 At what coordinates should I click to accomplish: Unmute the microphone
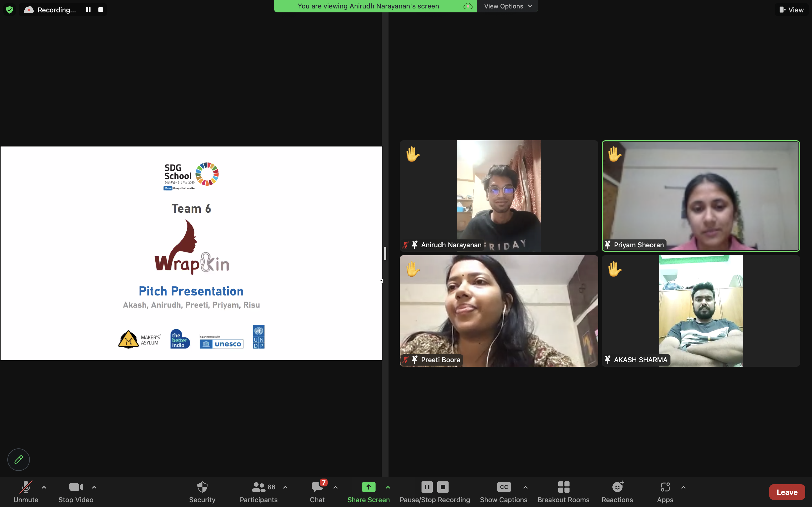tap(26, 492)
